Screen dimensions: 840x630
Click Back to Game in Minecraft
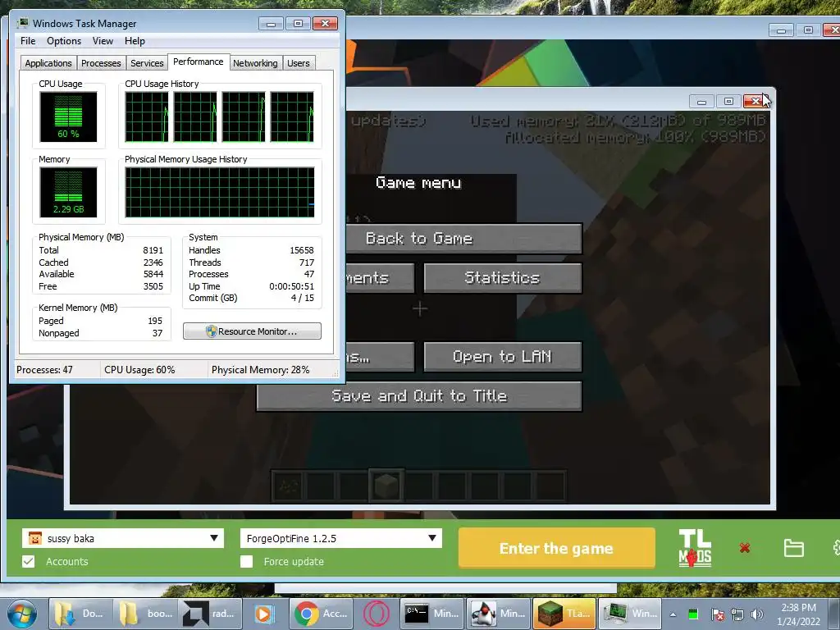coord(464,239)
